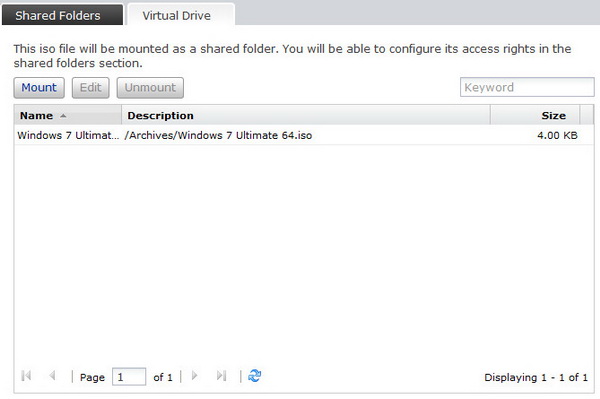Click the Edit button

click(x=91, y=88)
